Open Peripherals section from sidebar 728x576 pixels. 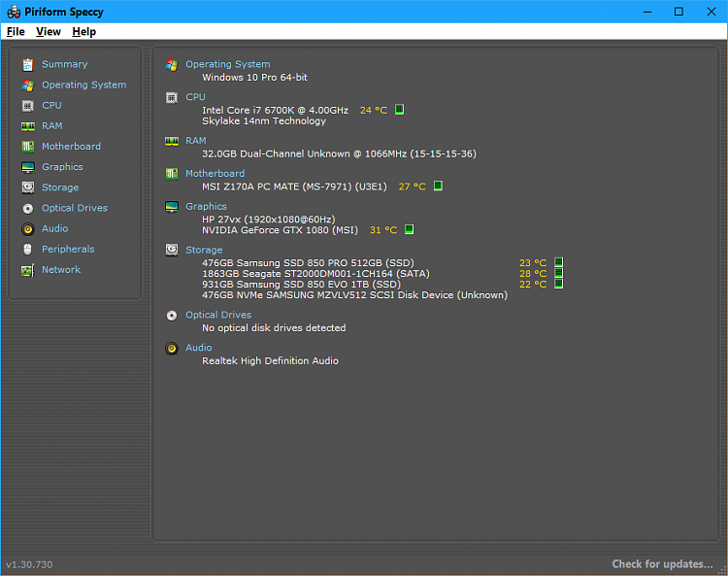point(68,249)
